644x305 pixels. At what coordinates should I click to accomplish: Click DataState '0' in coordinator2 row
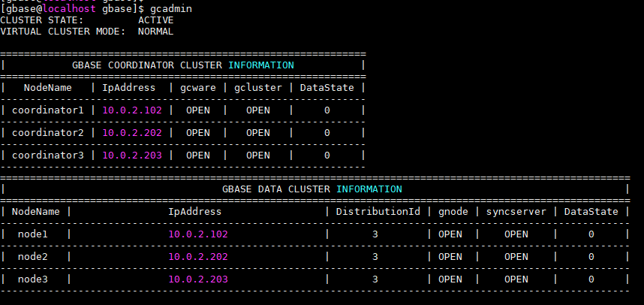[x=327, y=133]
